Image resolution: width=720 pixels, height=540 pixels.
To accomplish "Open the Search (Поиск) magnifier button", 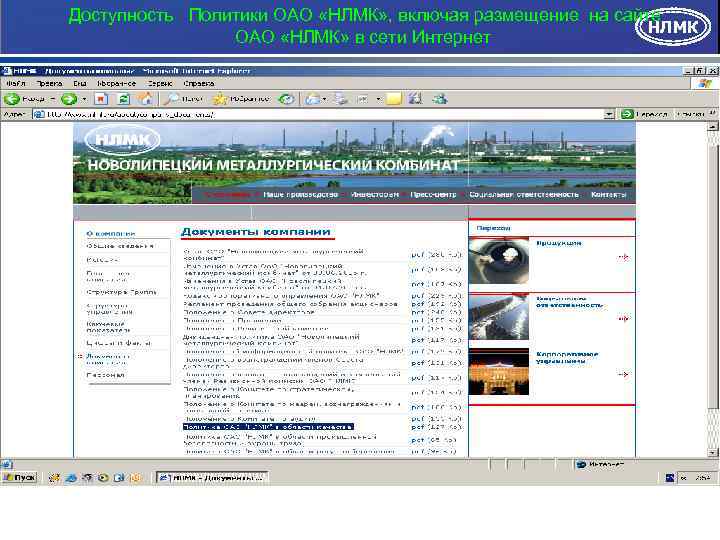I will [x=184, y=99].
